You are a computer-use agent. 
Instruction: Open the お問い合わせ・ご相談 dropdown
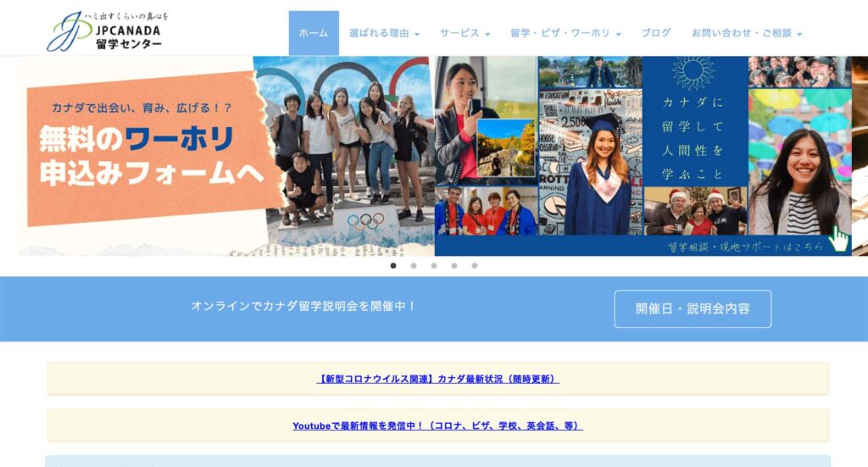[x=746, y=33]
